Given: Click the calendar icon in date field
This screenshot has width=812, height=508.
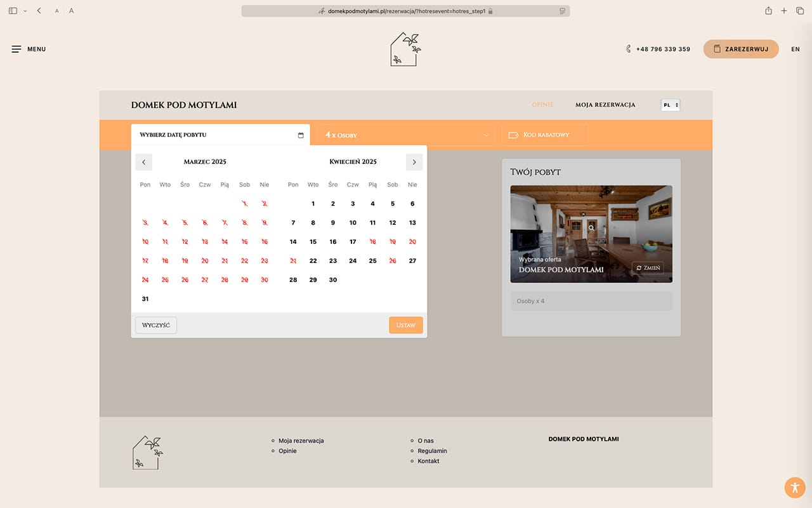Looking at the screenshot, I should click(x=301, y=135).
